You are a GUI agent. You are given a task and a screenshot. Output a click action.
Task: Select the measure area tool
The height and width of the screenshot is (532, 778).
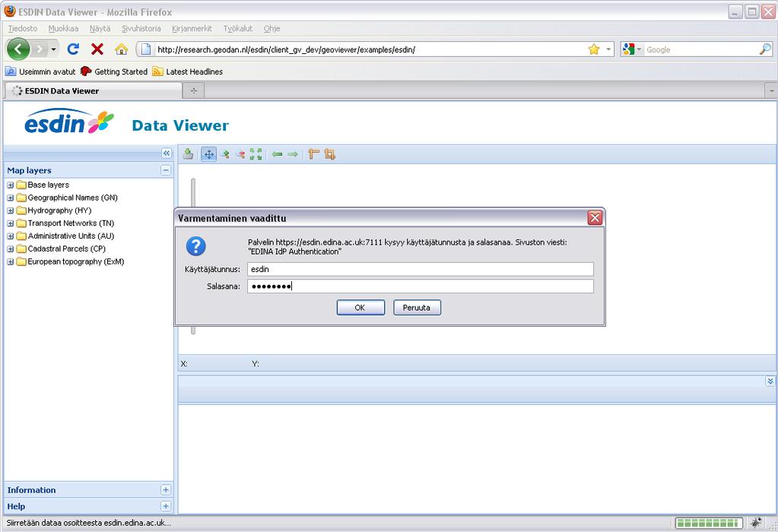click(329, 154)
